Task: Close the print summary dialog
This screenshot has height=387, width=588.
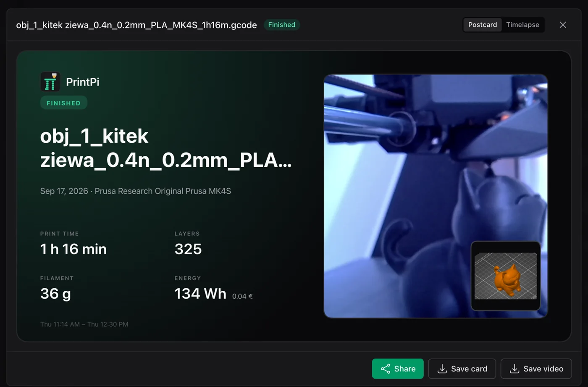Action: coord(563,25)
